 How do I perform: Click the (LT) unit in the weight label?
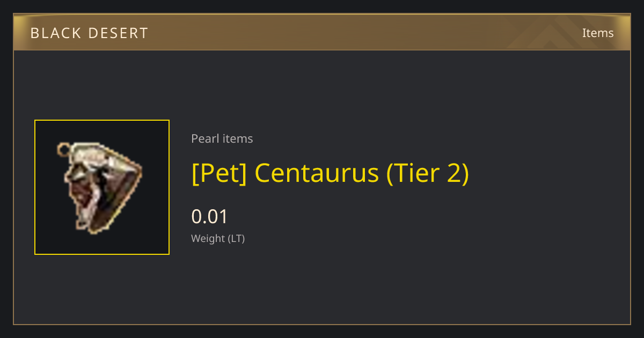[236, 239]
